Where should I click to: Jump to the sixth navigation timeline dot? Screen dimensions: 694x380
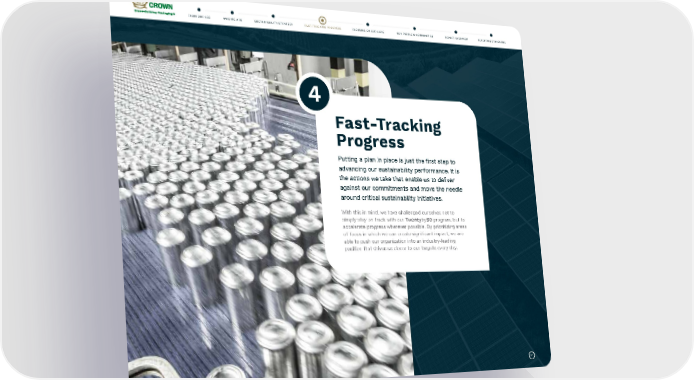pos(415,28)
